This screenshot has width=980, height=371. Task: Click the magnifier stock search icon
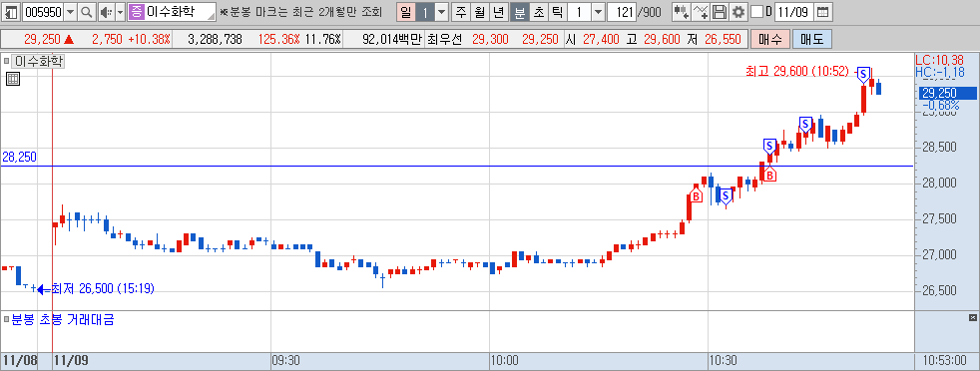pyautogui.click(x=88, y=12)
